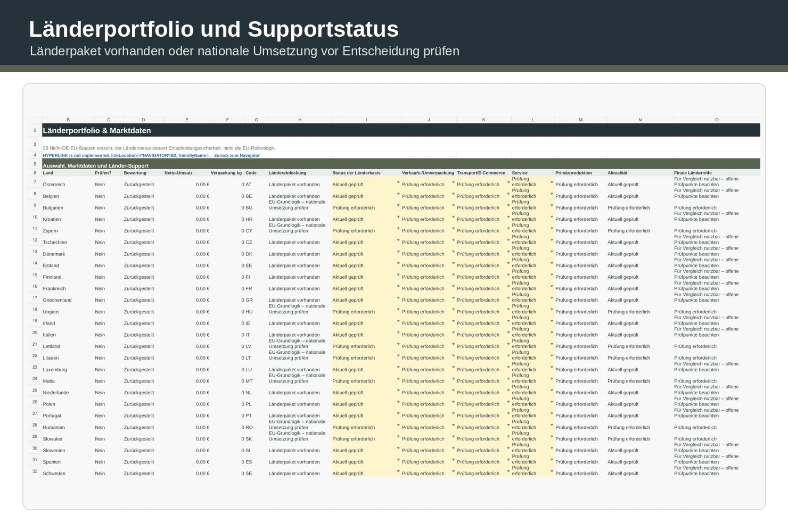
Task: Click the 'Finale Länderreife' column heading cell
Action: click(717, 173)
